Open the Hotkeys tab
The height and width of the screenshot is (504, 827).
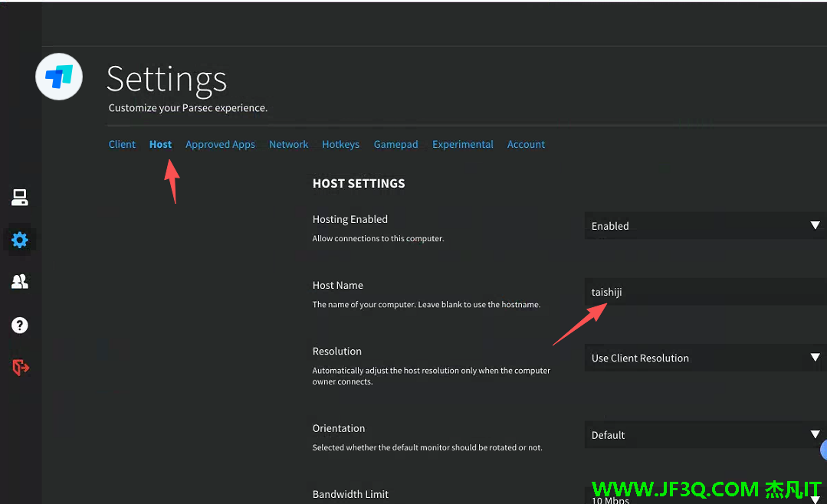(340, 144)
